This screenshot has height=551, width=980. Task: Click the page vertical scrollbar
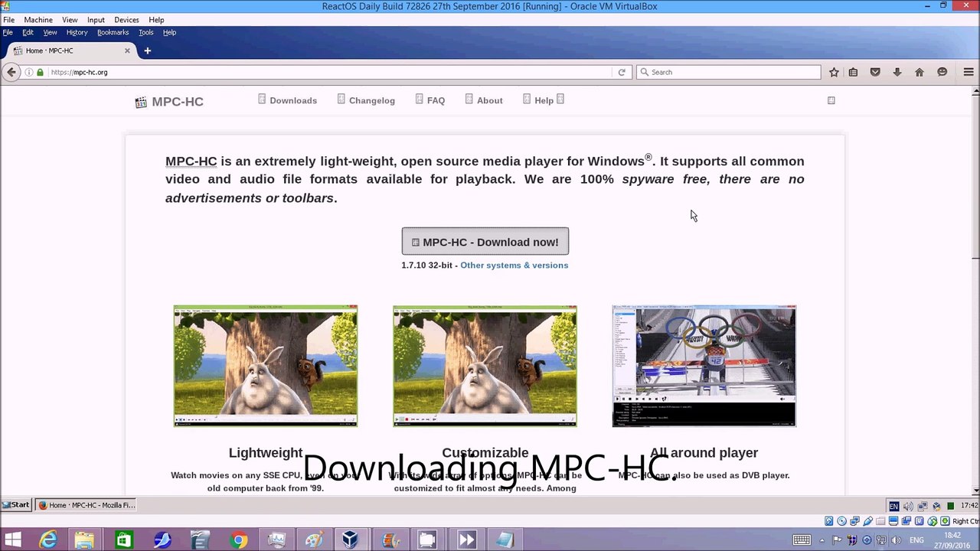coord(975,176)
